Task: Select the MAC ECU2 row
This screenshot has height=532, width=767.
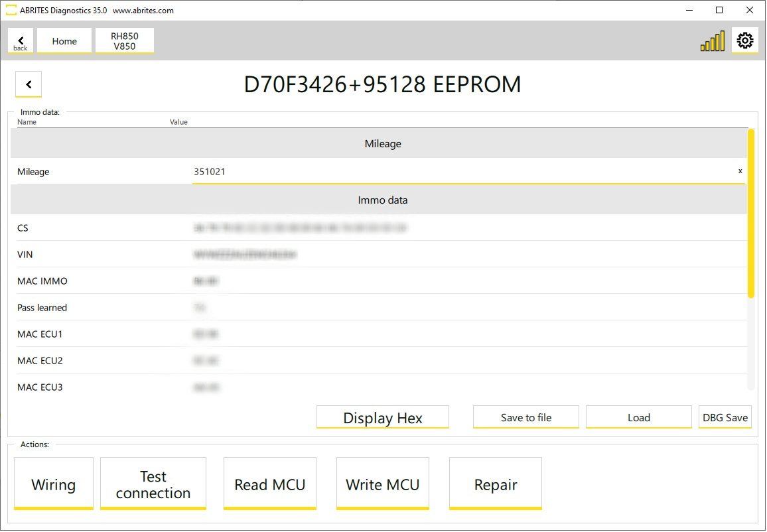Action: click(382, 360)
